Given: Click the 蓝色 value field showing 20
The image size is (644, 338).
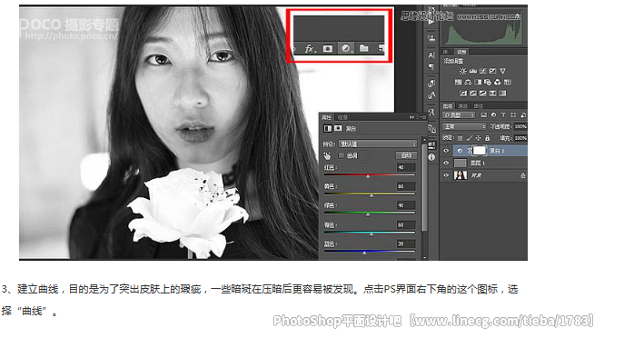Looking at the screenshot, I should (x=406, y=244).
